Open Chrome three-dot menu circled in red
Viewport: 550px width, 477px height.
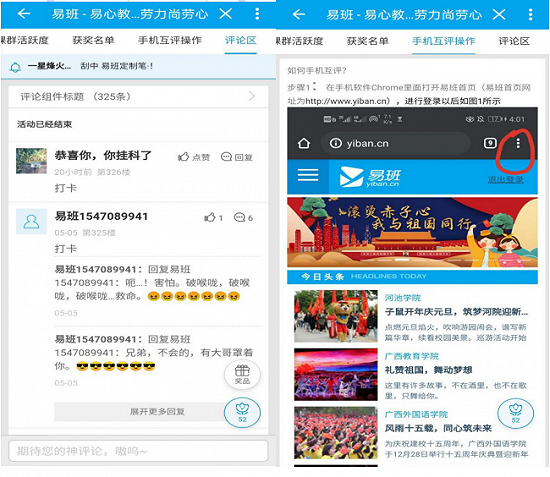[518, 143]
